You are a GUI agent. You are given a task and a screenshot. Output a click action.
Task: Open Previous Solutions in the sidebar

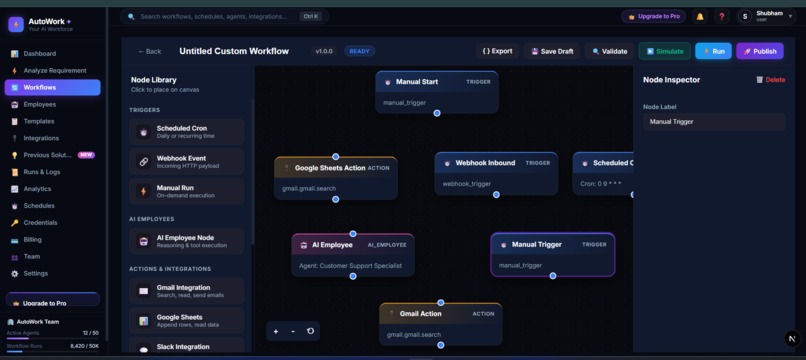[x=52, y=155]
